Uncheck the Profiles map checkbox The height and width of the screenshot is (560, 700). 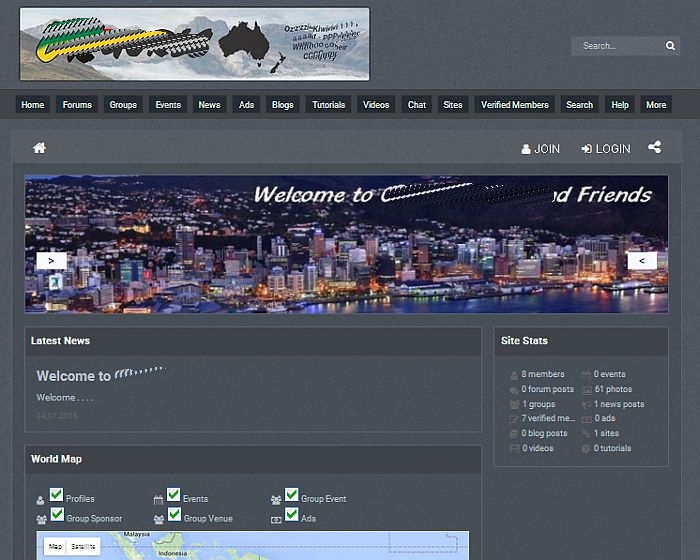coord(57,495)
